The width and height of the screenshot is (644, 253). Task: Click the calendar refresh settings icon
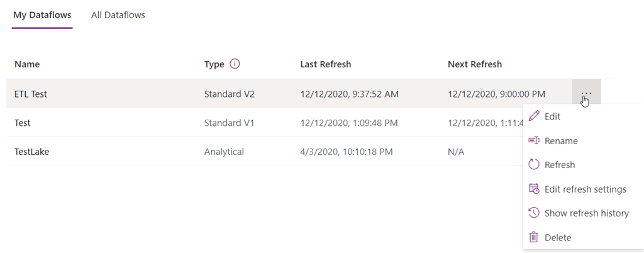click(x=533, y=189)
